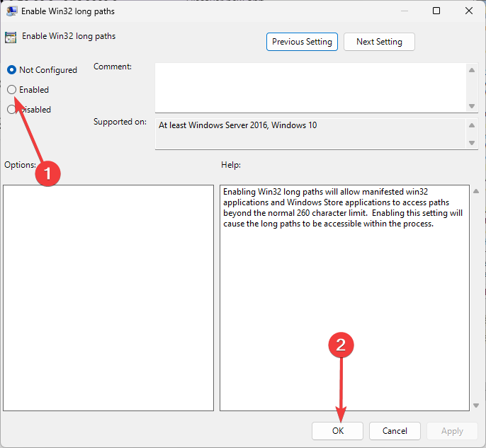Click inside the empty Options pane
The height and width of the screenshot is (448, 486).
coord(108,298)
